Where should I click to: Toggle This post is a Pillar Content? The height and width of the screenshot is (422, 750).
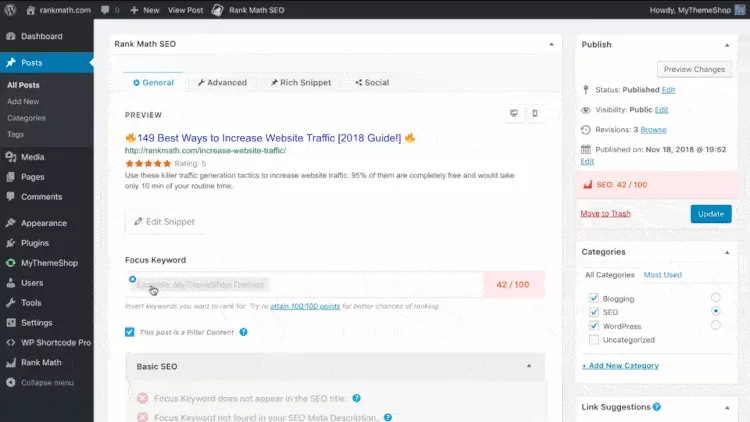point(130,332)
